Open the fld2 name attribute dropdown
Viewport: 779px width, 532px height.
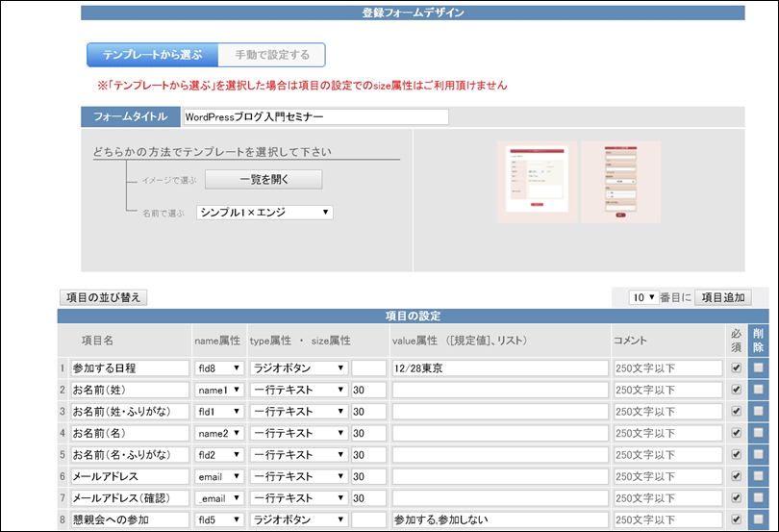pyautogui.click(x=219, y=454)
